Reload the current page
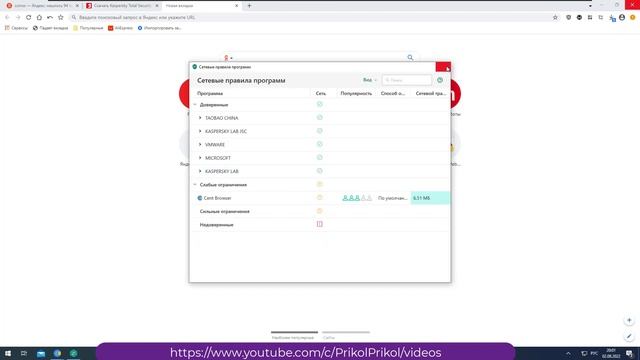Screen dimensions: 640x360 click(x=29, y=18)
